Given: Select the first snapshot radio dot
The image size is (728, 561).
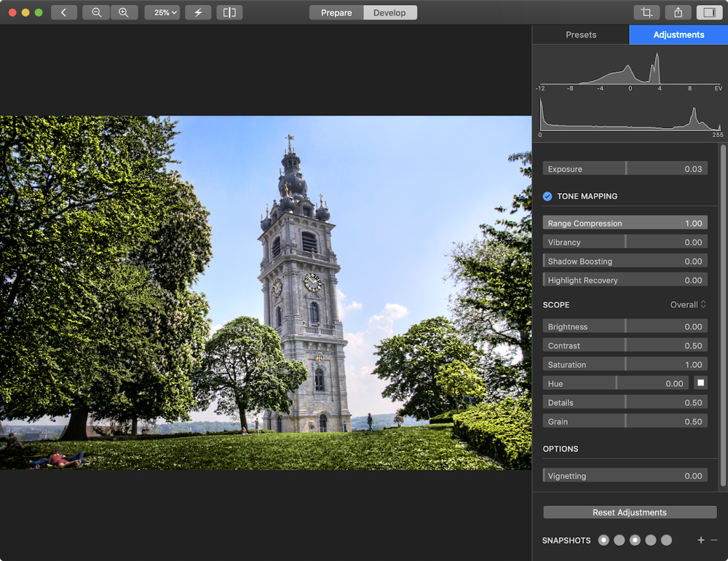Looking at the screenshot, I should pyautogui.click(x=604, y=540).
